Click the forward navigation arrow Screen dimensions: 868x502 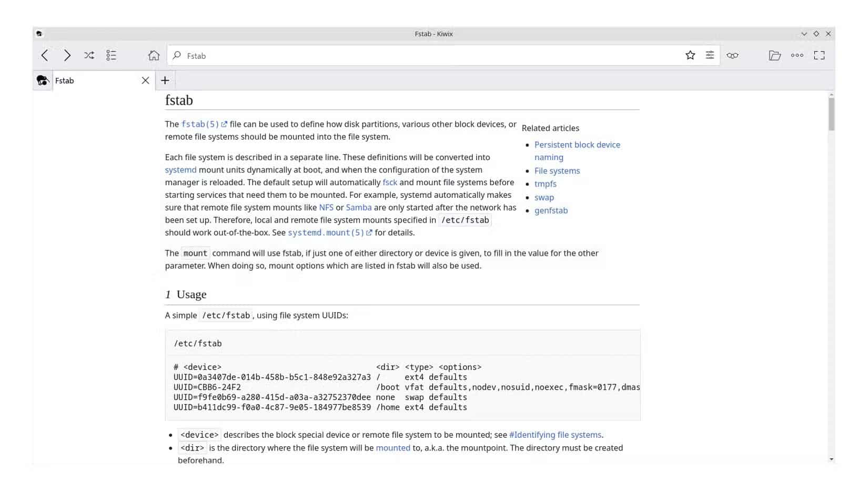click(67, 55)
